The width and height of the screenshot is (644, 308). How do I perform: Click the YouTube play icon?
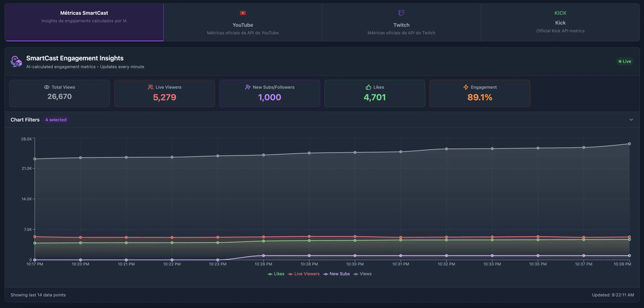[x=243, y=13]
